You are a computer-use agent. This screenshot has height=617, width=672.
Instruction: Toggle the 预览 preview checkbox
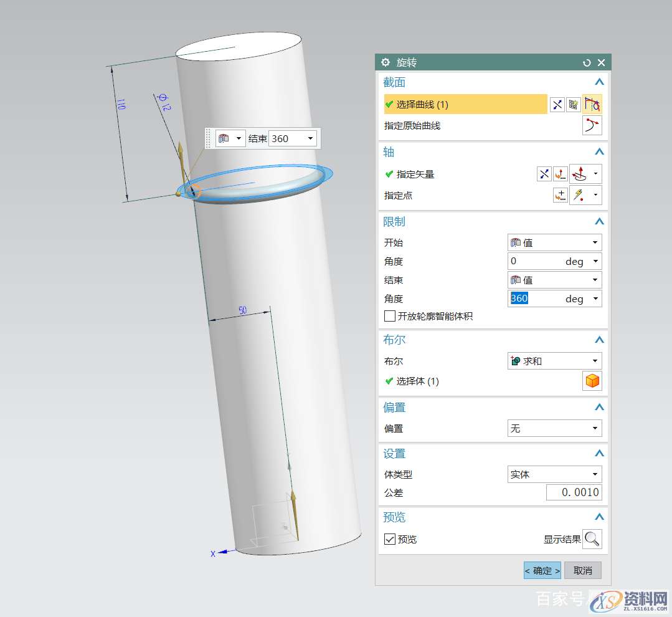(x=390, y=539)
